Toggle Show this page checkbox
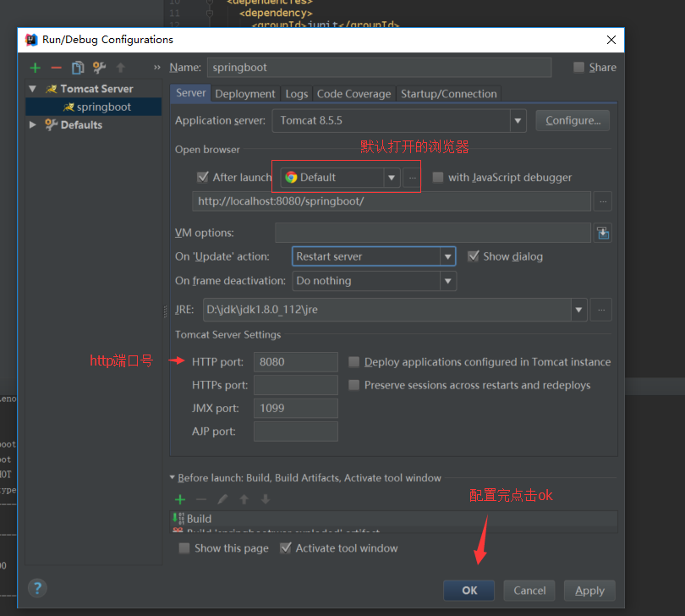The image size is (685, 616). (184, 548)
